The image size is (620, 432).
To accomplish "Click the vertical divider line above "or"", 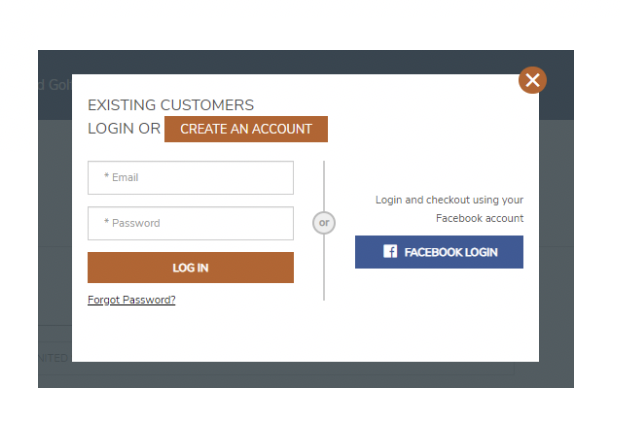I will (x=324, y=186).
